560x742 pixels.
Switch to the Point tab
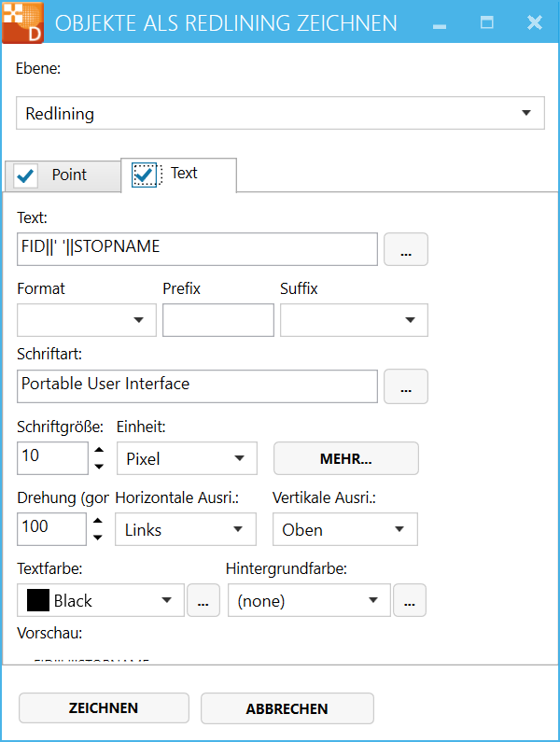click(x=69, y=175)
